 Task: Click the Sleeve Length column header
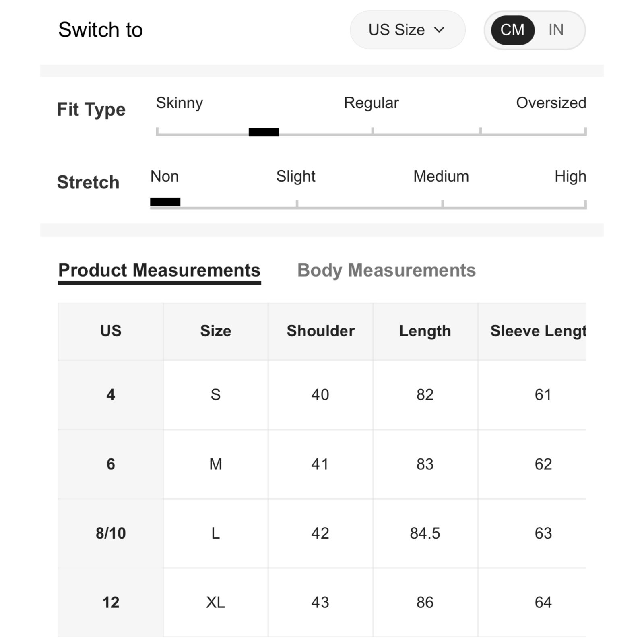[x=532, y=331]
